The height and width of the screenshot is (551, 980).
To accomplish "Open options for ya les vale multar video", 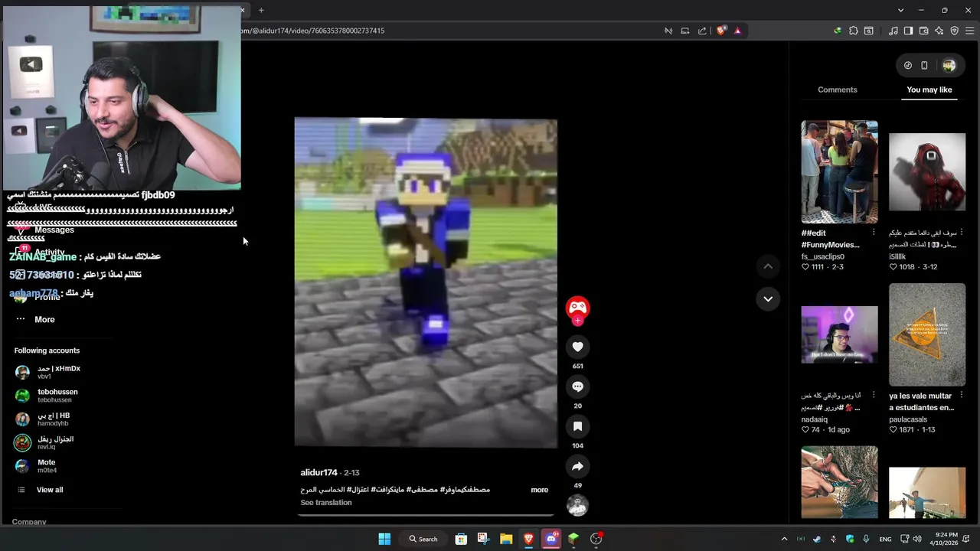I will pos(962,396).
